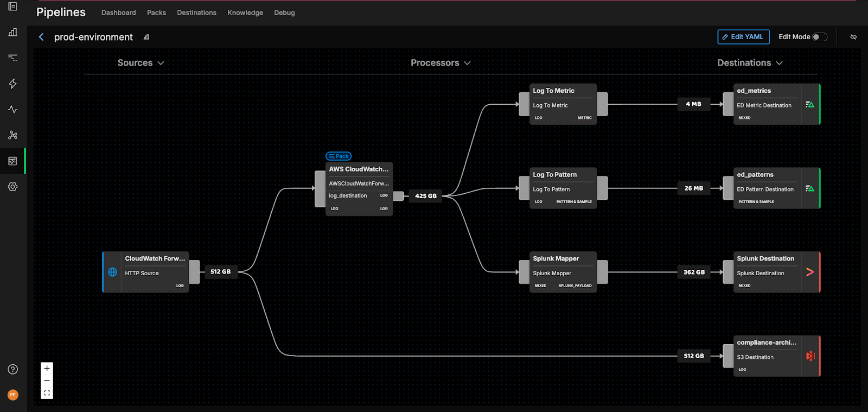Screen dimensions: 868x412
Task: Toggle the Edit Mode switch
Action: [819, 37]
